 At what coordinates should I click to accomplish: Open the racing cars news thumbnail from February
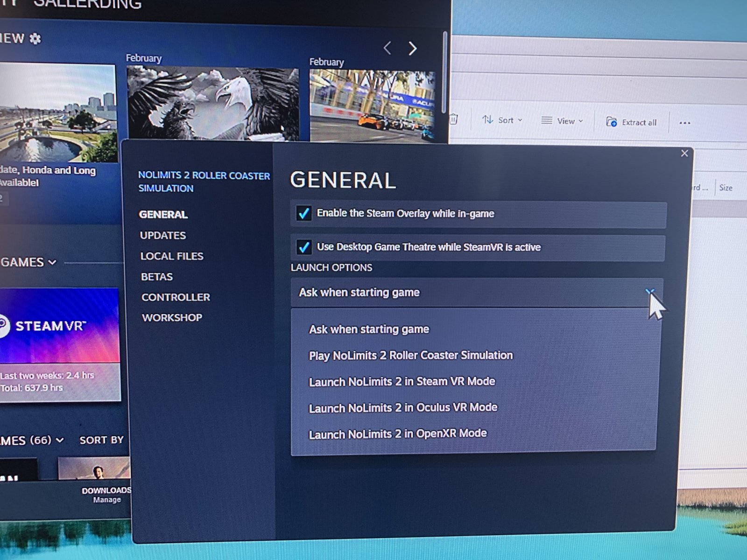click(x=372, y=105)
